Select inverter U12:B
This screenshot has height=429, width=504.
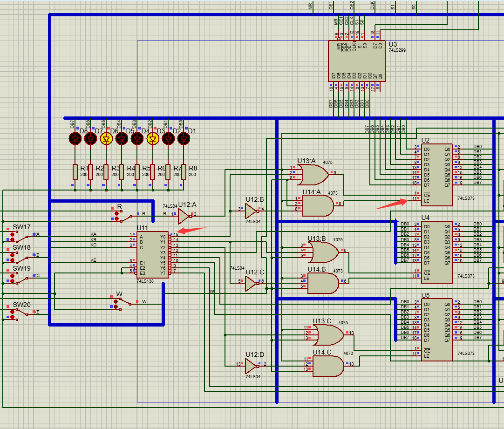pos(252,211)
